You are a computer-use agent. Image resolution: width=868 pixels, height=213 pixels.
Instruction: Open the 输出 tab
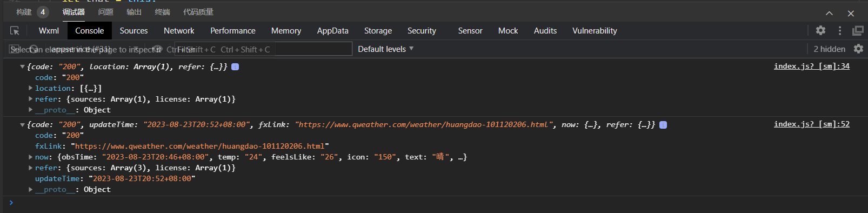(134, 12)
